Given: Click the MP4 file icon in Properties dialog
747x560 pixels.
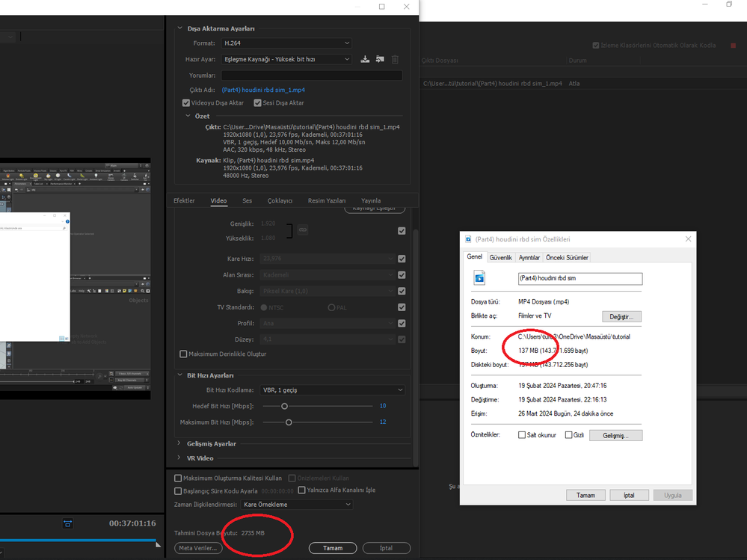Looking at the screenshot, I should pyautogui.click(x=479, y=277).
